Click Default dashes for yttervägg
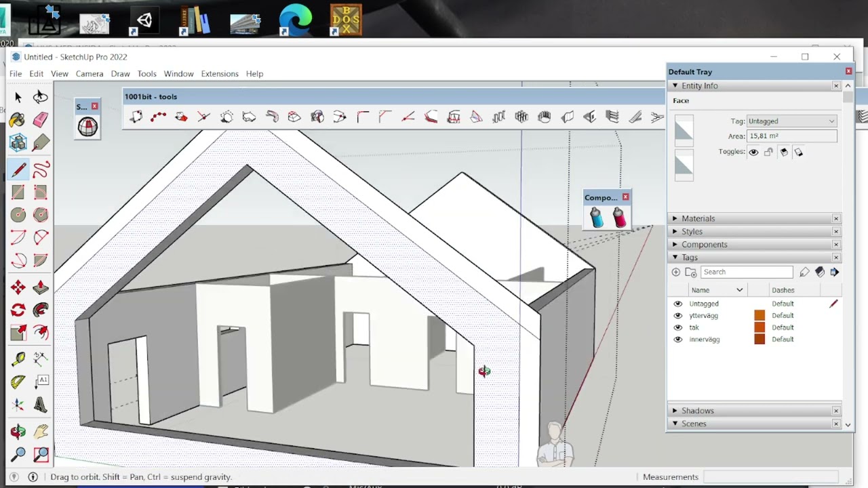This screenshot has height=488, width=868. click(783, 316)
